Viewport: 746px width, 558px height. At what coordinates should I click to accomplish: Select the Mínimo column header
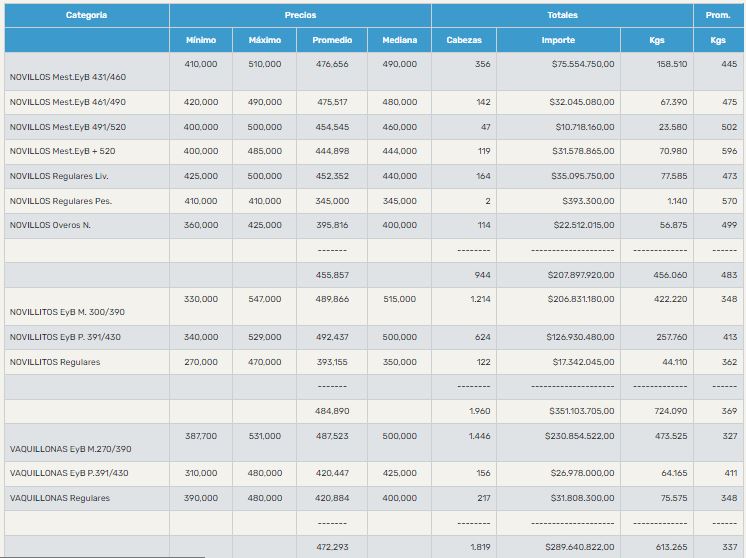point(201,40)
